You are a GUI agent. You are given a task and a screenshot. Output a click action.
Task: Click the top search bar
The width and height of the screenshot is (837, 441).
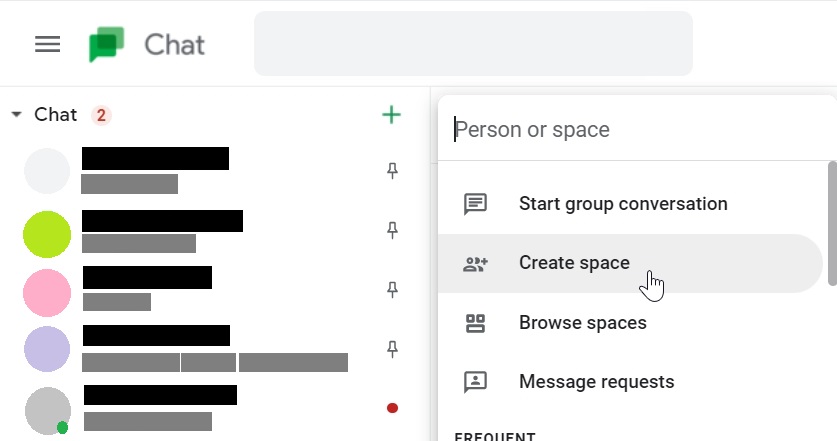pyautogui.click(x=473, y=44)
